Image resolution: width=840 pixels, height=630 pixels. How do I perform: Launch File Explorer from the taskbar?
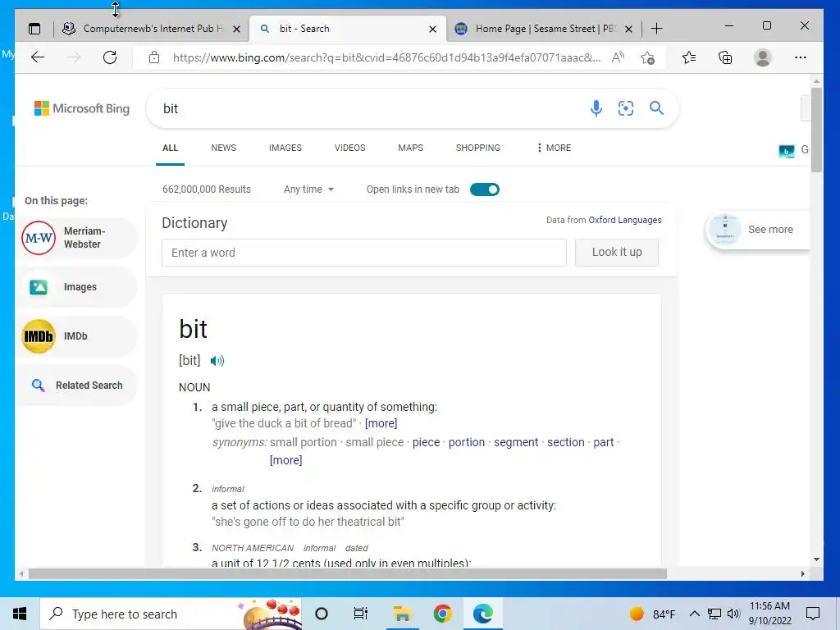point(402,614)
